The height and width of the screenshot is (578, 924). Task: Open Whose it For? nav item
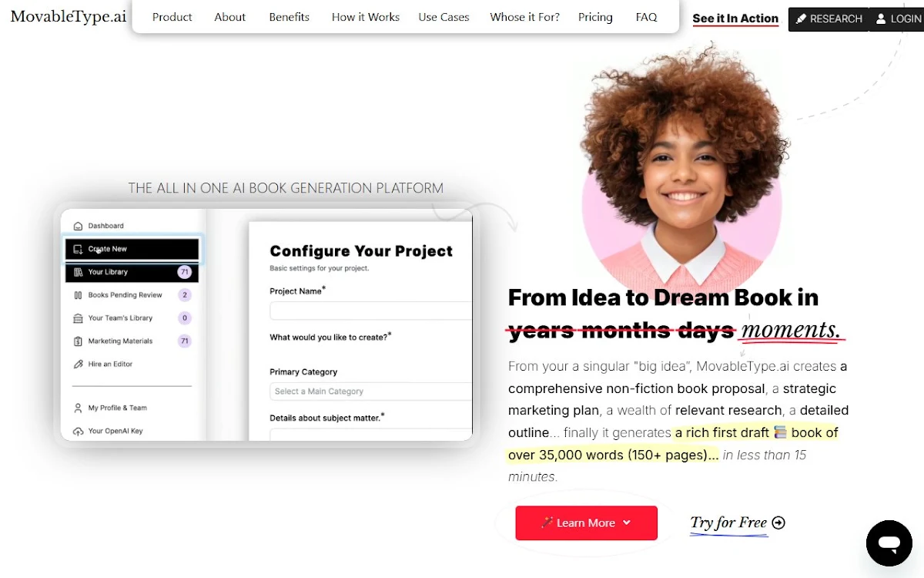click(x=525, y=17)
